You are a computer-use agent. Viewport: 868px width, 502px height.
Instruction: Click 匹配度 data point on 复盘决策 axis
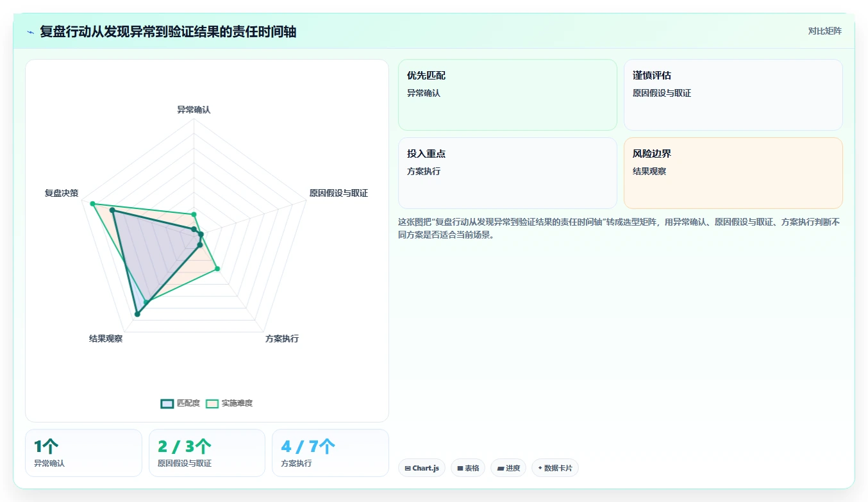pyautogui.click(x=112, y=210)
